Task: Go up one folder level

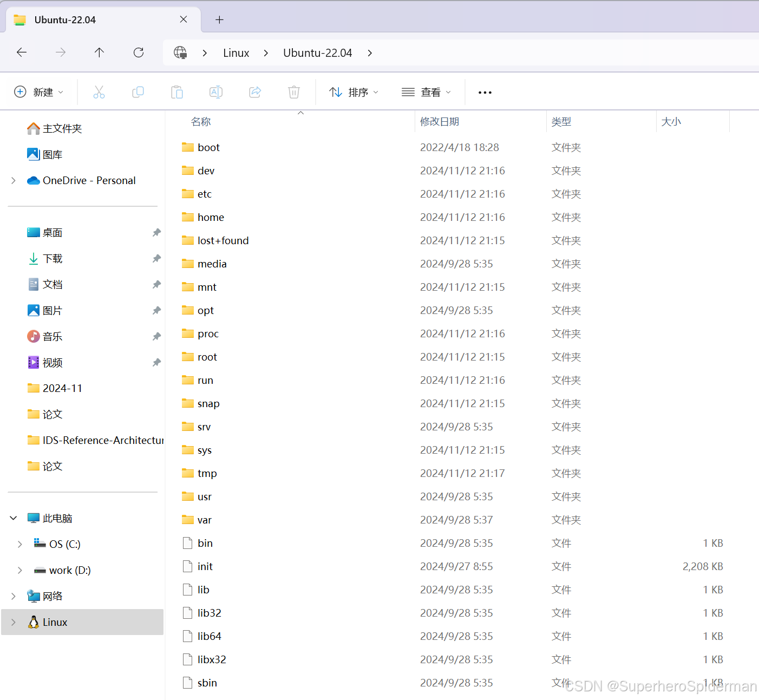Action: [x=99, y=53]
